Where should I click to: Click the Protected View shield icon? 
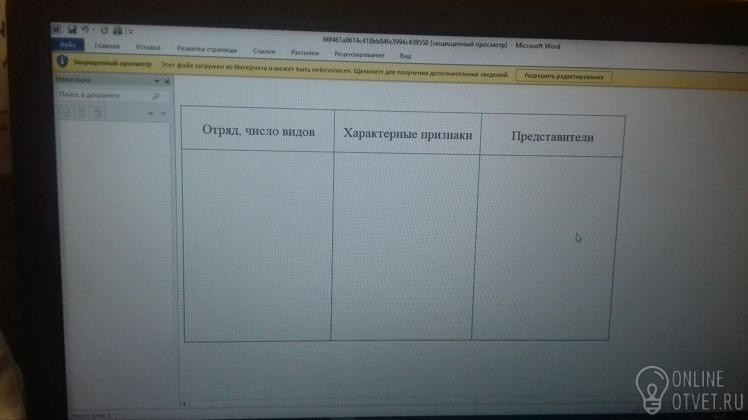pyautogui.click(x=61, y=62)
